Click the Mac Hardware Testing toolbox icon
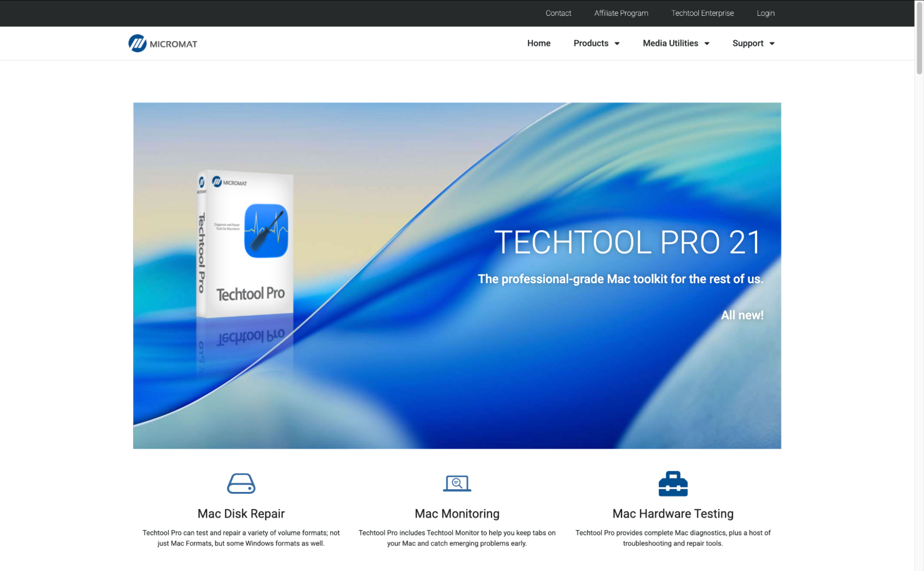This screenshot has height=571, width=924. coord(673,483)
